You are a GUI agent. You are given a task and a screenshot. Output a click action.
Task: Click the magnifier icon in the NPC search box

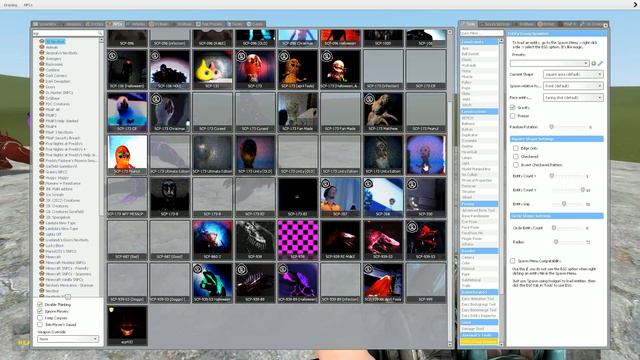click(100, 33)
